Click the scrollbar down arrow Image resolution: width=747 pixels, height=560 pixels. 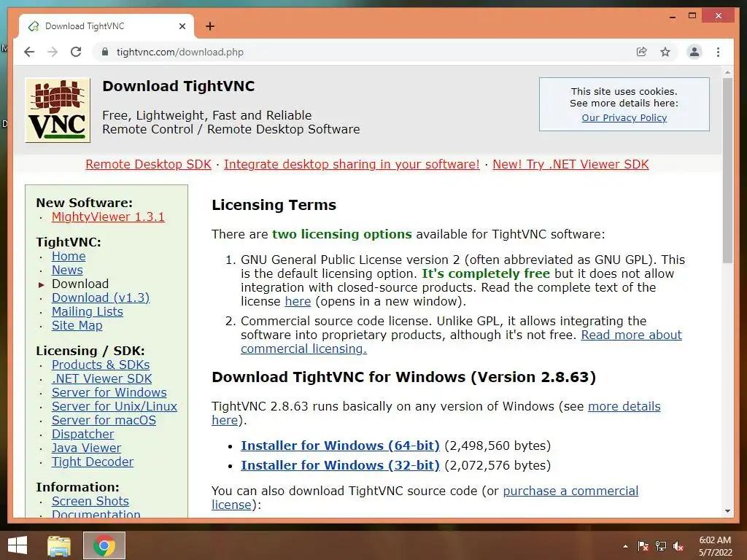[727, 511]
